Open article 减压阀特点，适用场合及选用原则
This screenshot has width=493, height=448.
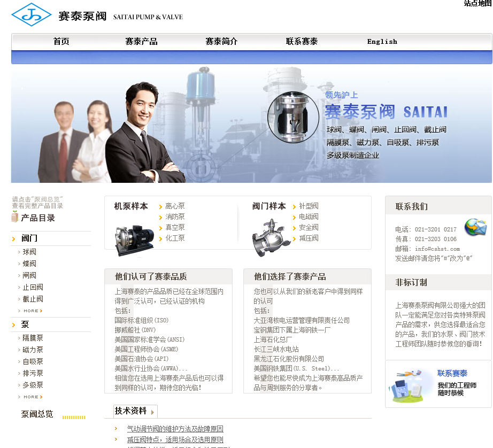click(175, 439)
